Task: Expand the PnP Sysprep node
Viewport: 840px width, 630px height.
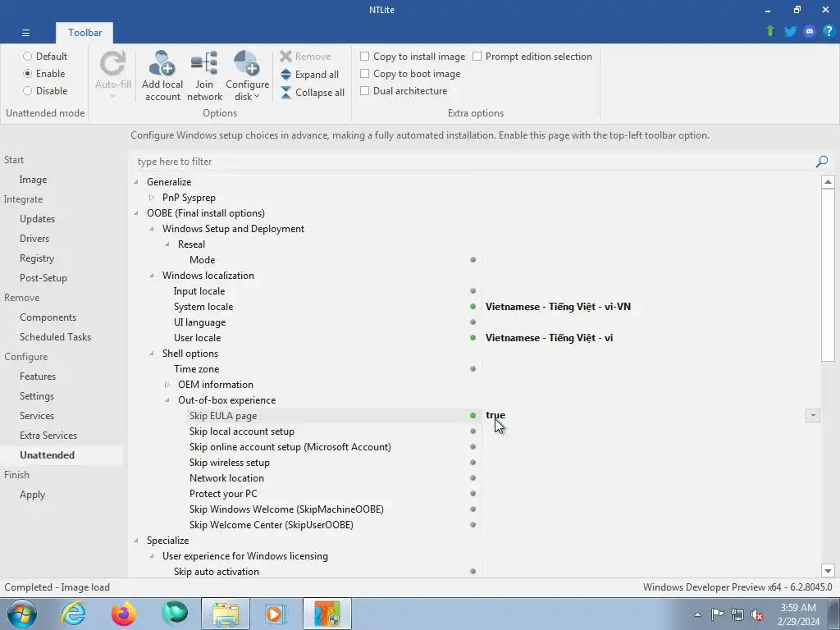Action: [x=152, y=198]
